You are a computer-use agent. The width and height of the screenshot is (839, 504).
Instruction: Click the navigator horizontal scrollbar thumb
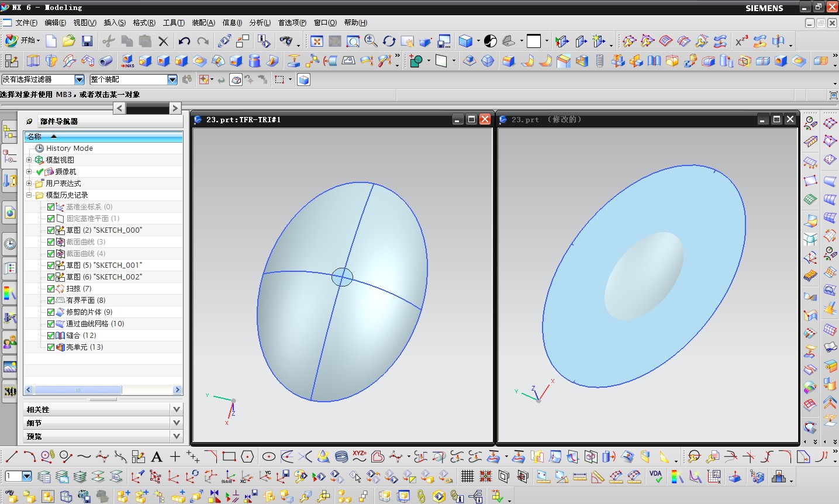(78, 390)
